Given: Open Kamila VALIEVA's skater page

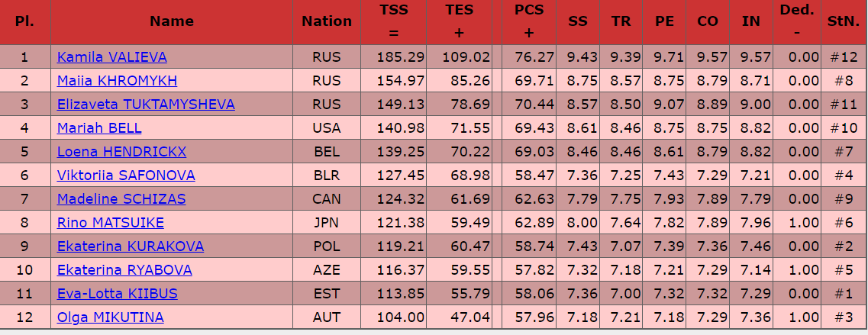Looking at the screenshot, I should [111, 57].
